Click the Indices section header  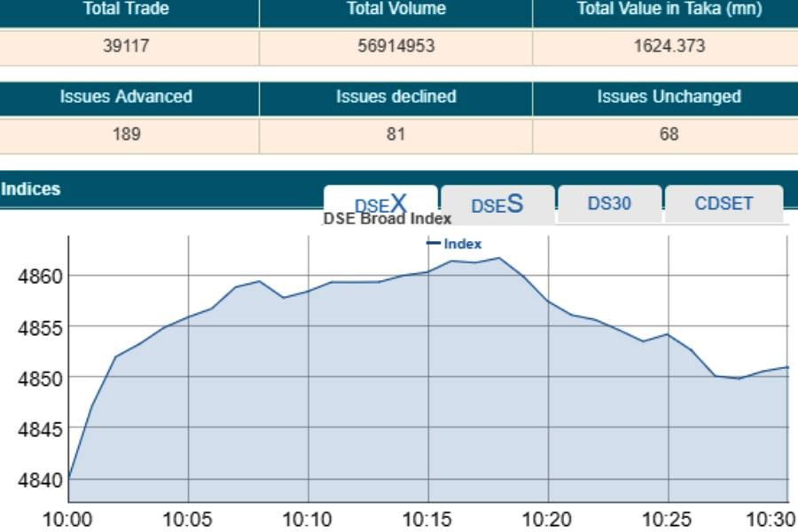(x=31, y=189)
